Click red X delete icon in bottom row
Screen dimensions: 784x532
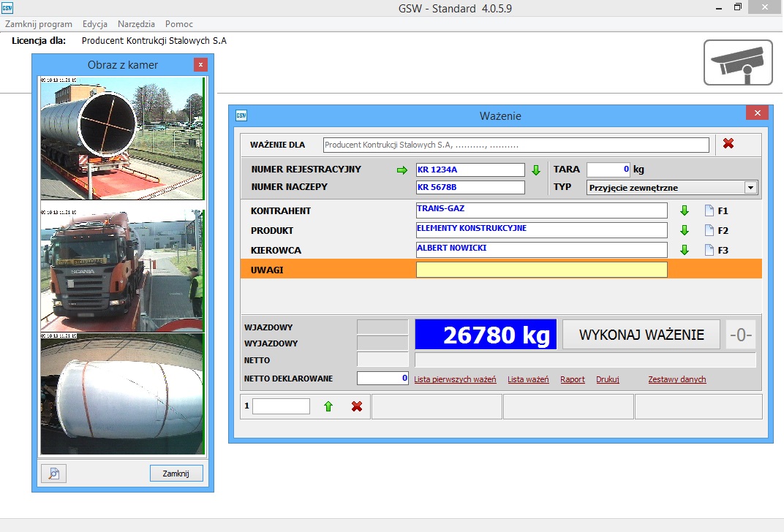pos(357,406)
